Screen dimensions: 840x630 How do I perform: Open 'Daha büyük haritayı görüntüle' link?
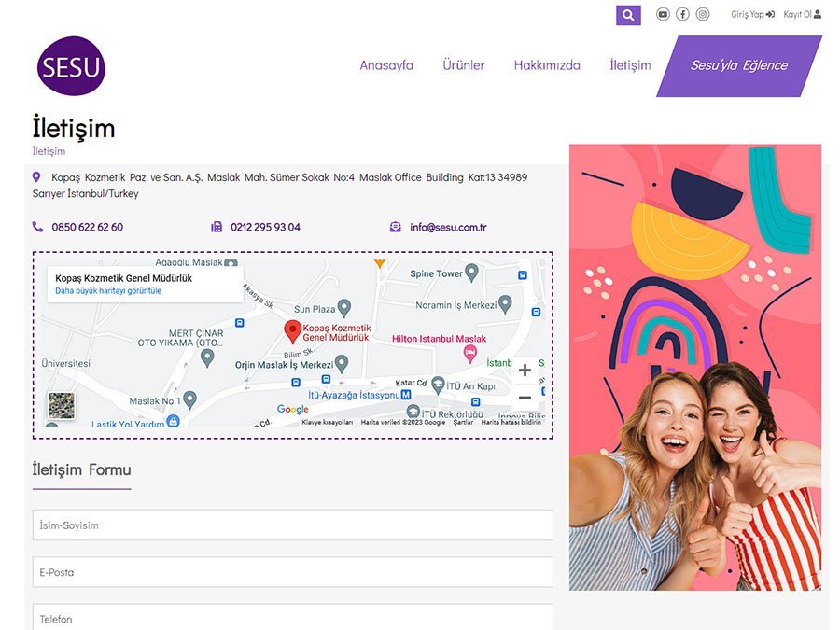click(x=108, y=291)
